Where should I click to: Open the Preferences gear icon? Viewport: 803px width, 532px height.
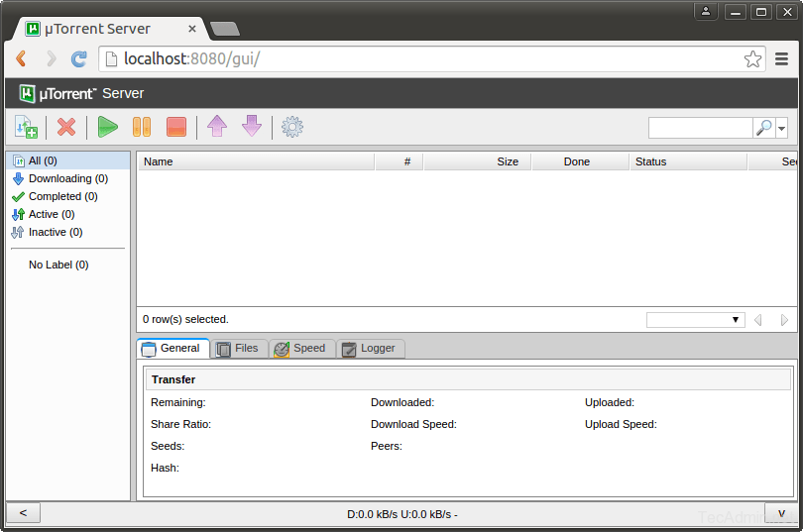pyautogui.click(x=292, y=127)
